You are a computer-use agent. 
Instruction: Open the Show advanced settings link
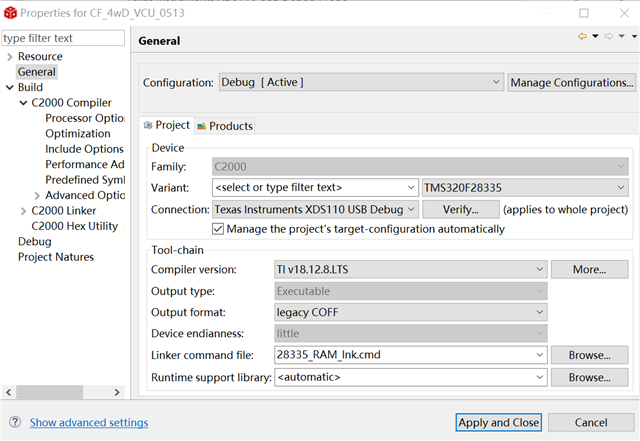point(89,422)
